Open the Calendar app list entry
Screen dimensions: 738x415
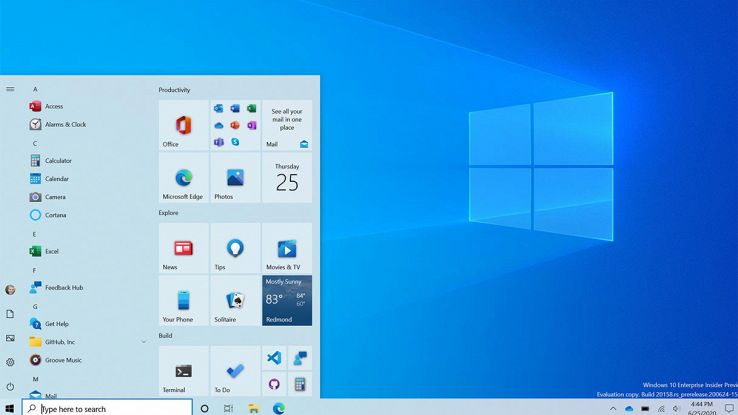[87, 179]
